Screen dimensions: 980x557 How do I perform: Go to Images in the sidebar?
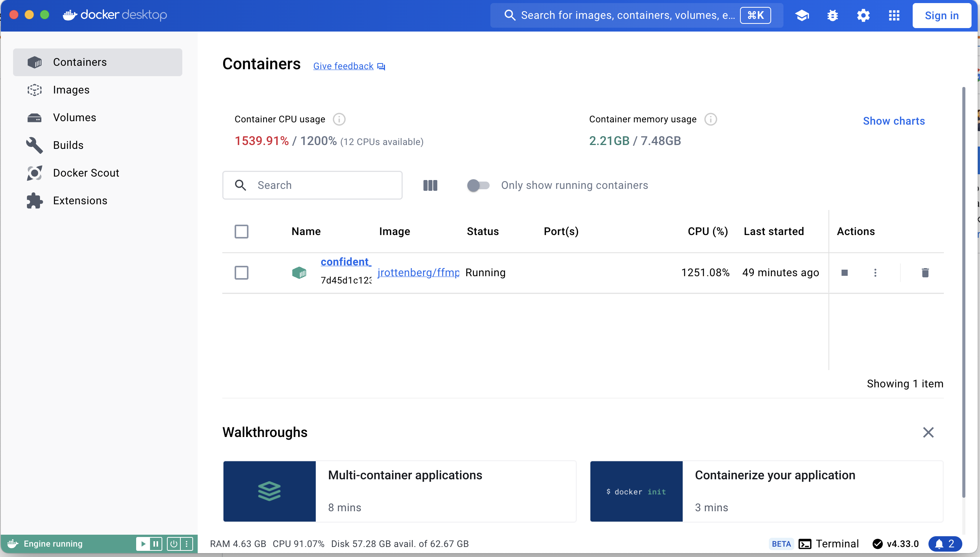pos(71,90)
